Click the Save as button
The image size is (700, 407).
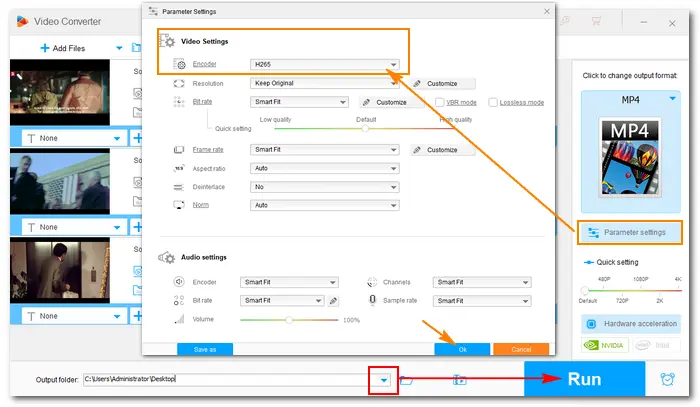[x=204, y=349]
